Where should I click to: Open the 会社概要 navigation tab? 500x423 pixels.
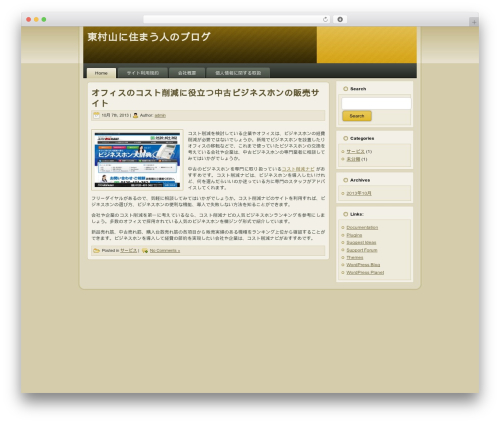pos(187,73)
